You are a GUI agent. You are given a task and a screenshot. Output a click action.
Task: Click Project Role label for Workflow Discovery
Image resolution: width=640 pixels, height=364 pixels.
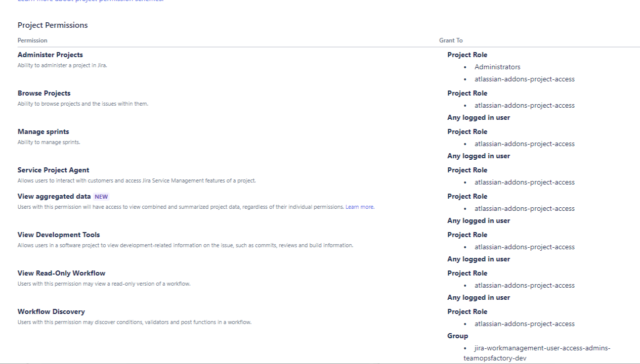point(467,311)
